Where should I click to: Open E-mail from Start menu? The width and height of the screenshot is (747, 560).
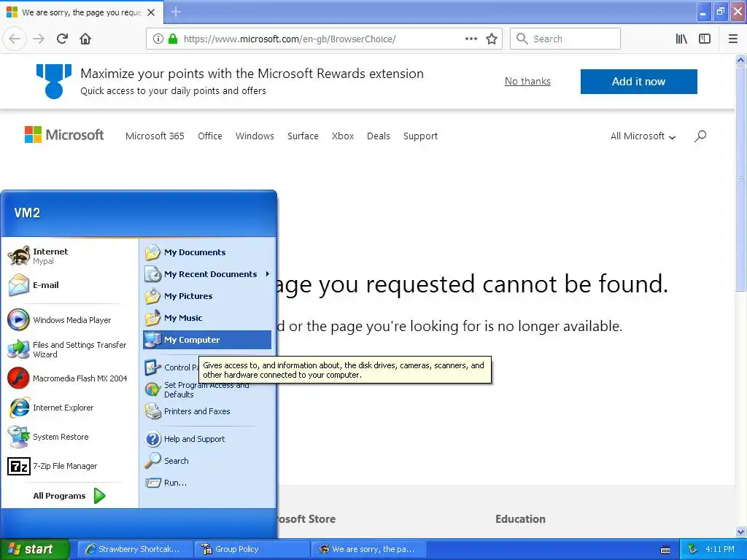tap(69, 285)
